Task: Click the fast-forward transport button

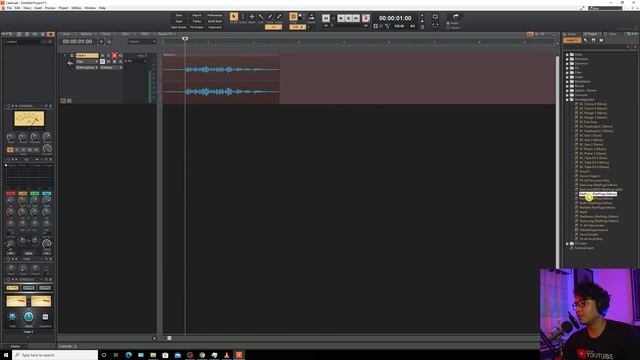Action: pos(356,18)
